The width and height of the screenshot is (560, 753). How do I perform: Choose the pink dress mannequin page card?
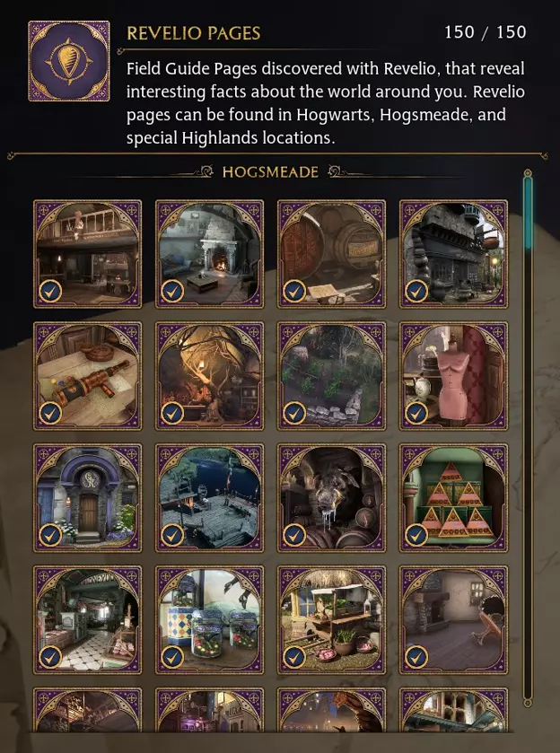453,376
